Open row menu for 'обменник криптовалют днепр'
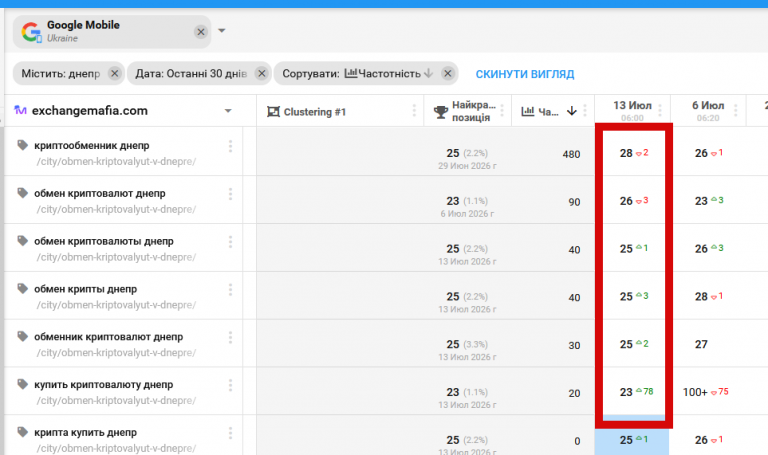Screen dimensions: 768x455 pos(230,337)
